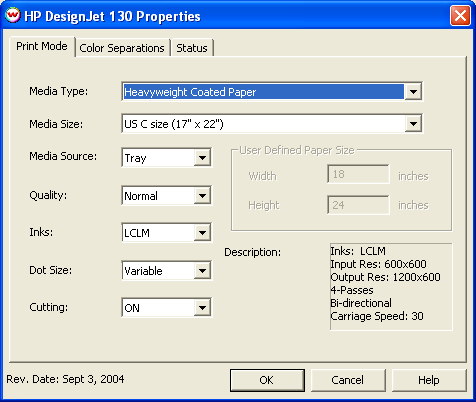Viewport: 476px width, 402px height.
Task: Expand the Media Type dropdown arrow
Action: (413, 91)
